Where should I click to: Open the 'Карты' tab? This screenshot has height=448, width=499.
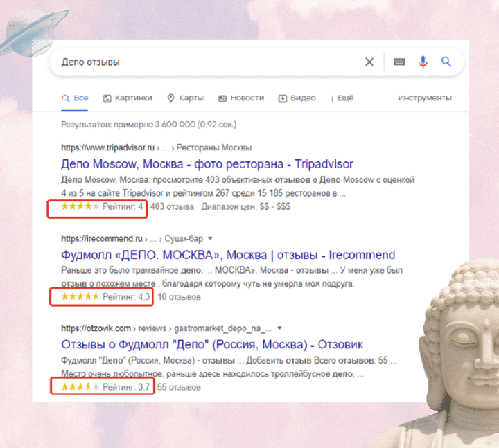(186, 98)
